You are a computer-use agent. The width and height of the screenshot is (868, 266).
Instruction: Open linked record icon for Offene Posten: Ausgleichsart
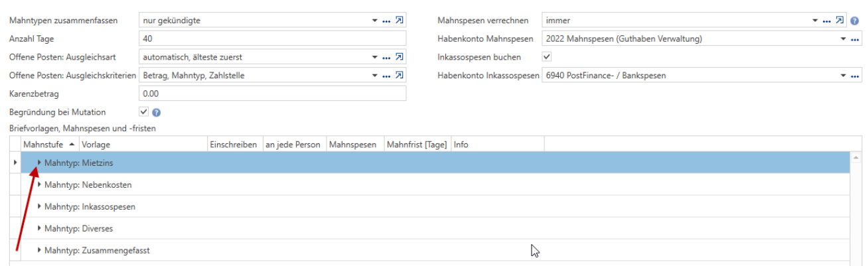click(399, 57)
